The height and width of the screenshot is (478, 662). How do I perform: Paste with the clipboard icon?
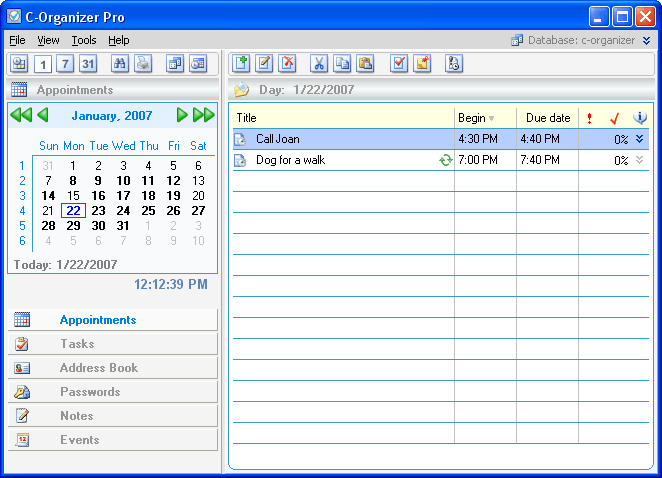[x=365, y=64]
